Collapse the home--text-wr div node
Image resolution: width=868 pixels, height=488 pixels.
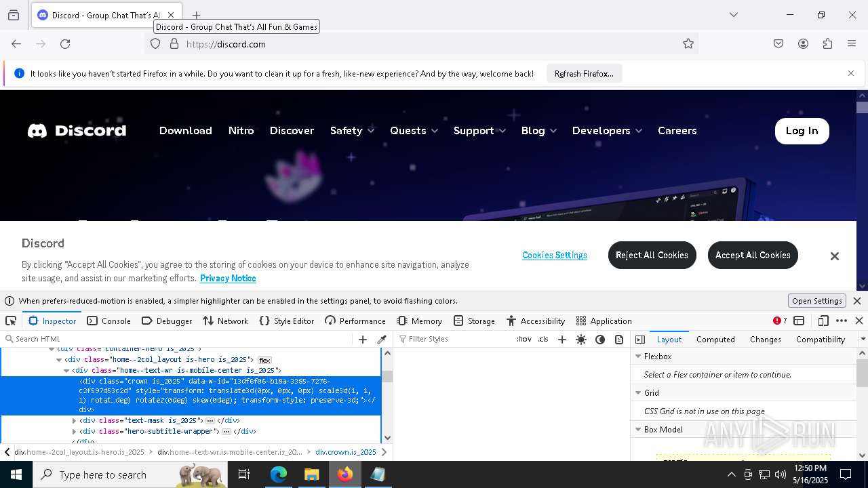click(x=66, y=371)
